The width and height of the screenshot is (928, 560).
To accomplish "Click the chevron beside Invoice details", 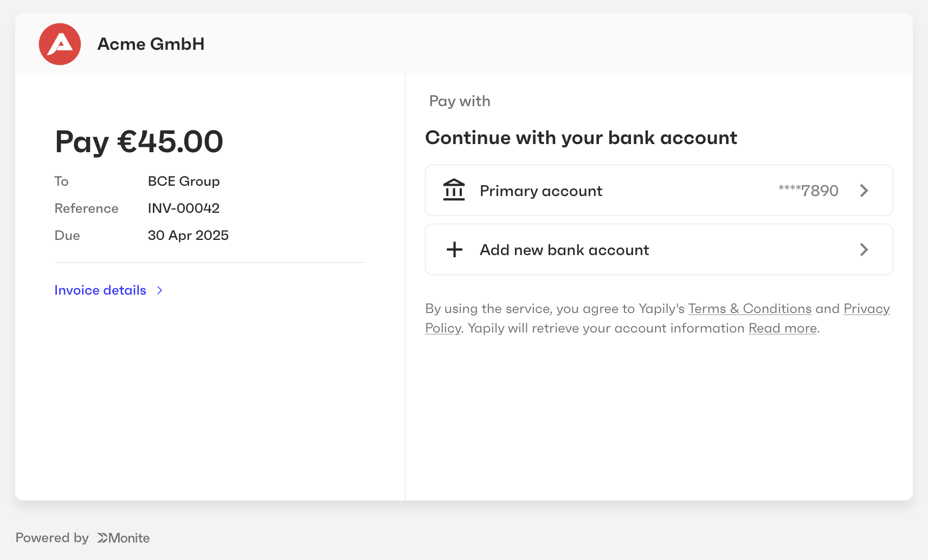I will [x=160, y=290].
